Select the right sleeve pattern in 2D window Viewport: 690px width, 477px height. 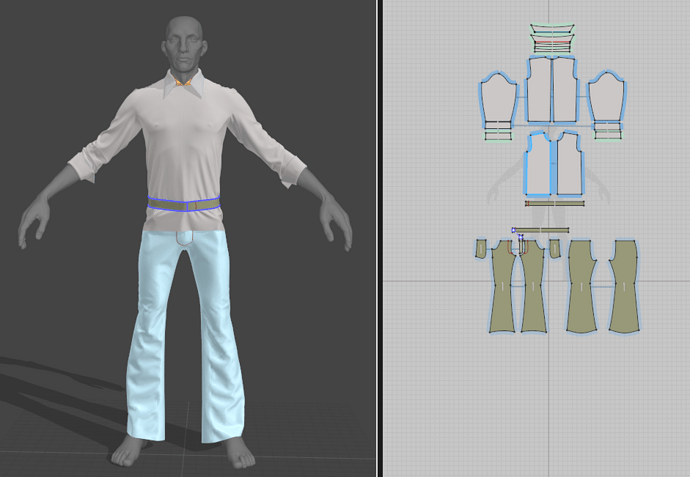pyautogui.click(x=607, y=98)
